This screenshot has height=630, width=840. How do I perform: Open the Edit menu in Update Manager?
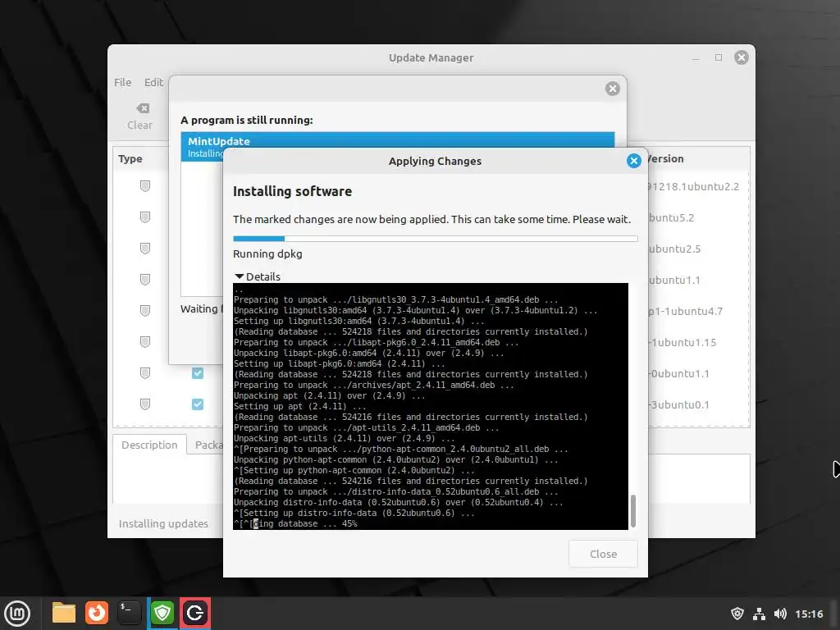[153, 83]
